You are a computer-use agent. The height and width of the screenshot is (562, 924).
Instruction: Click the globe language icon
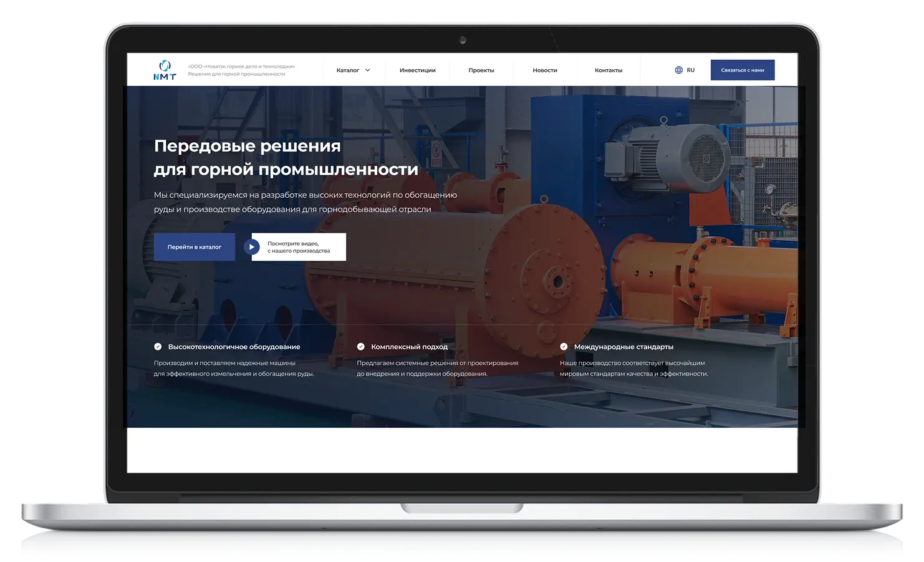(x=678, y=70)
